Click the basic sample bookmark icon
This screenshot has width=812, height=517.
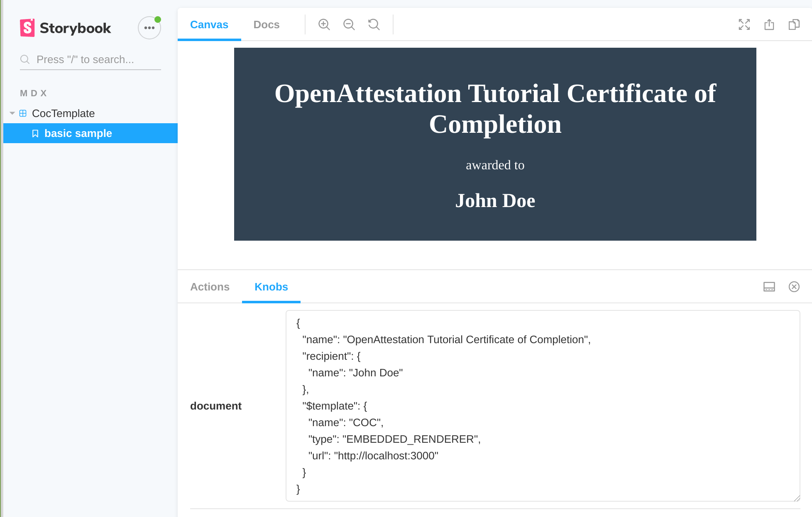35,133
